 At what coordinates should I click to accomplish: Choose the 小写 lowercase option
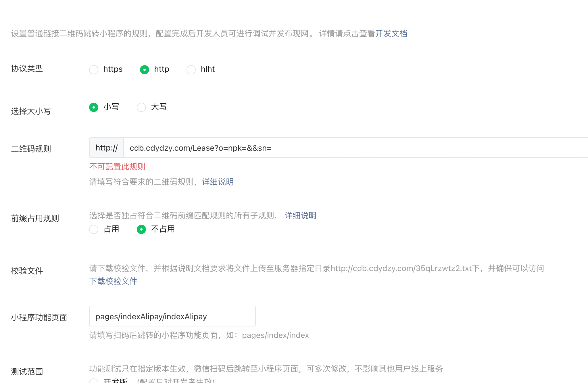(94, 107)
